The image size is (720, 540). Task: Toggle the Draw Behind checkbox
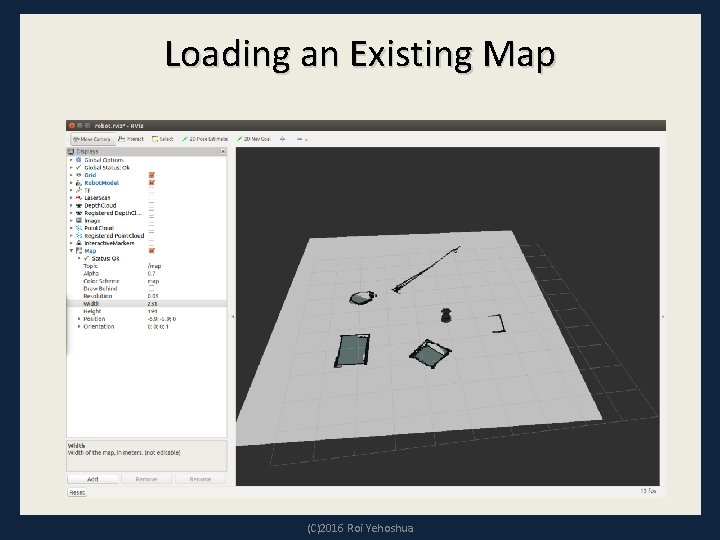tap(152, 288)
